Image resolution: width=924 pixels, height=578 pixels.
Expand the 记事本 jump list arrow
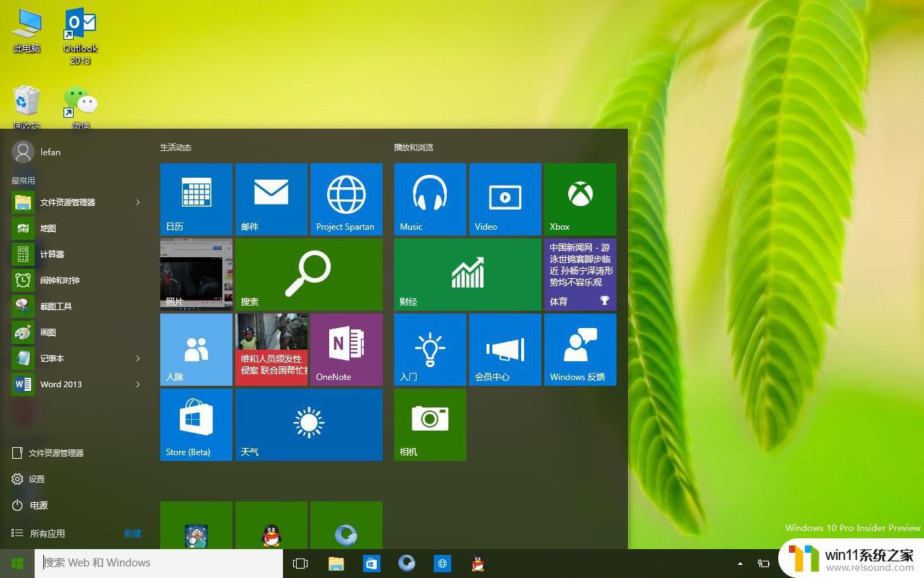pyautogui.click(x=137, y=358)
